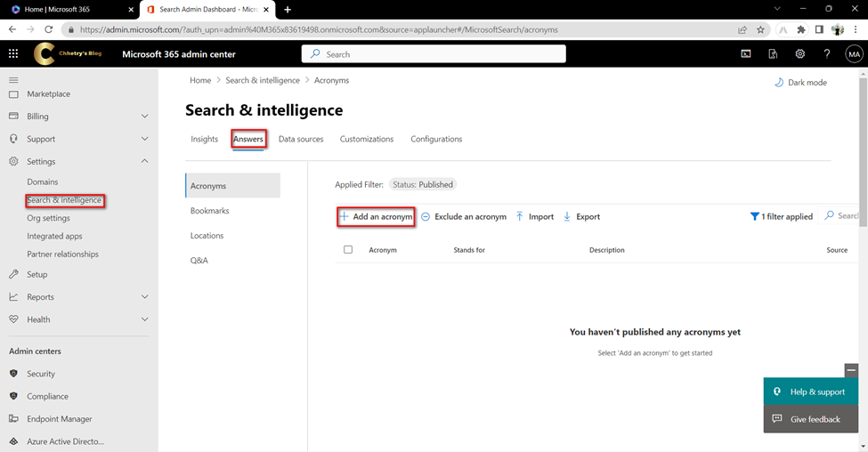Viewport: 868px width, 452px height.
Task: Reload the page with refresh icon
Action: 49,29
